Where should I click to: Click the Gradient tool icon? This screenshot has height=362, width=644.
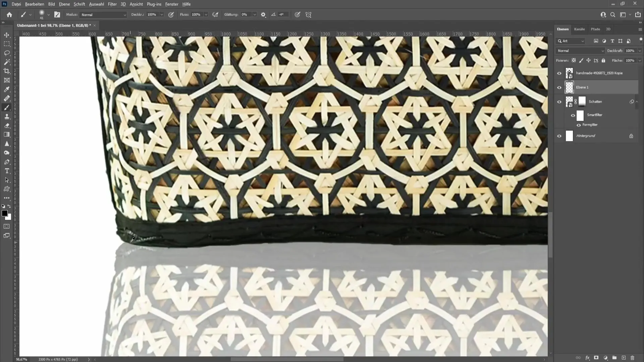tap(7, 134)
